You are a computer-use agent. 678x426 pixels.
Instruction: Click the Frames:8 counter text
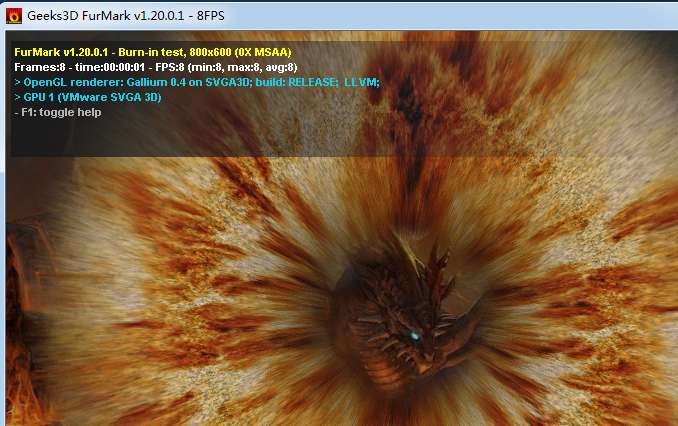point(40,67)
